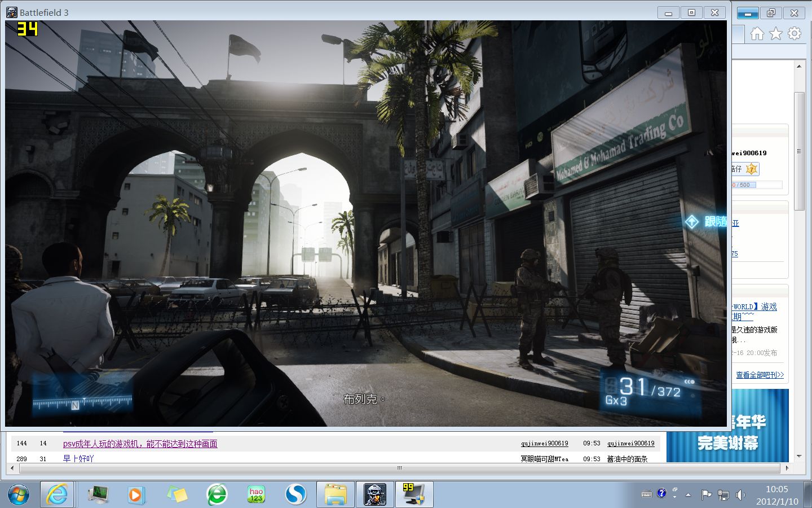
Task: Click the orange level 7 badge
Action: pos(752,169)
